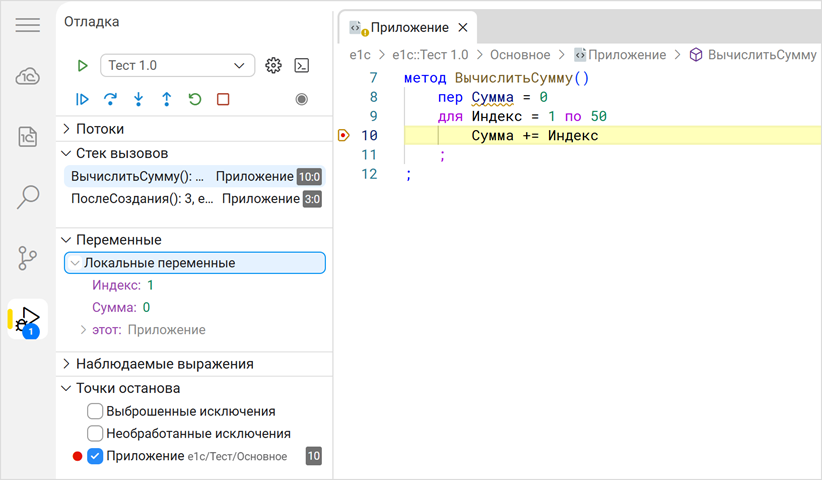Open the 1C file explorer panel
Screen dimensions: 822x480
[27, 137]
